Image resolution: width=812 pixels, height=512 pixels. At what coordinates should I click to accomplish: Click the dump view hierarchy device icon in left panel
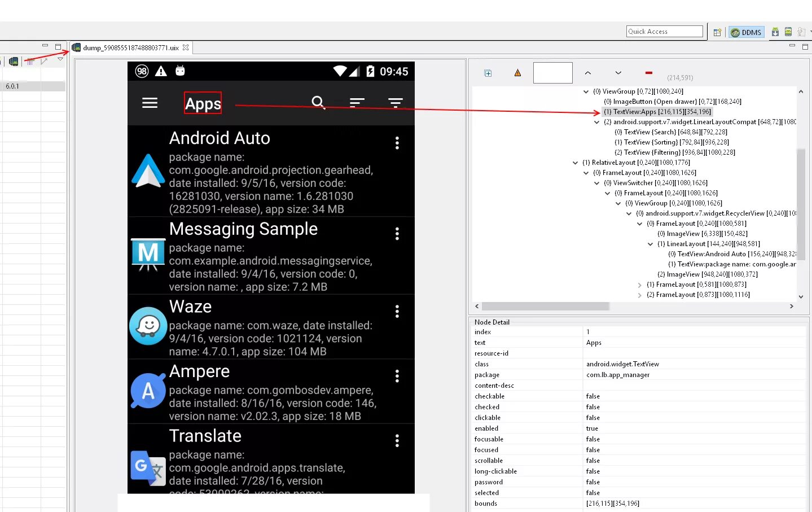14,61
